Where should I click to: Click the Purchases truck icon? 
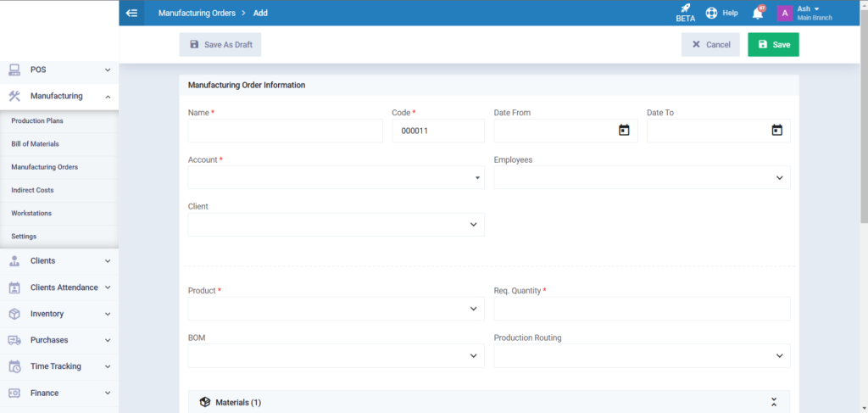14,340
